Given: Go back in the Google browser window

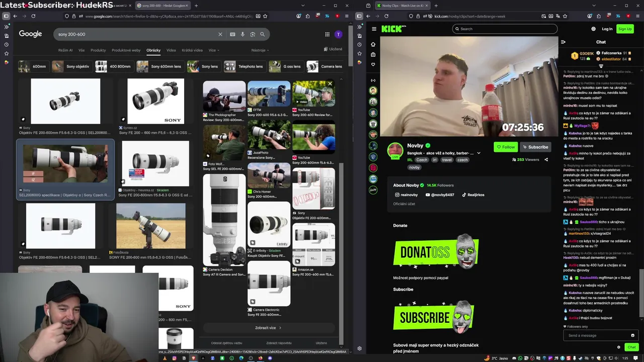Looking at the screenshot, I should pos(15,16).
